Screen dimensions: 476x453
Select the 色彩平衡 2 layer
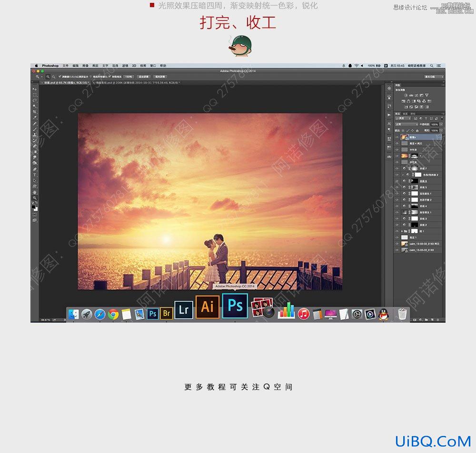point(418,200)
